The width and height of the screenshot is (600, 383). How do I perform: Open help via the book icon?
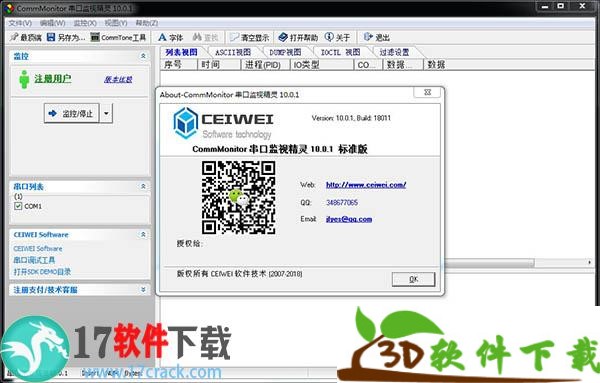click(x=283, y=37)
